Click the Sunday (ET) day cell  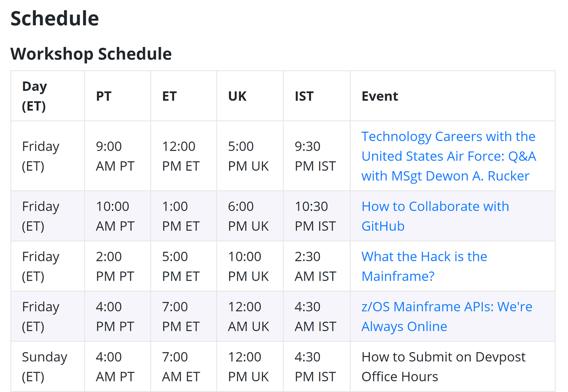point(48,366)
